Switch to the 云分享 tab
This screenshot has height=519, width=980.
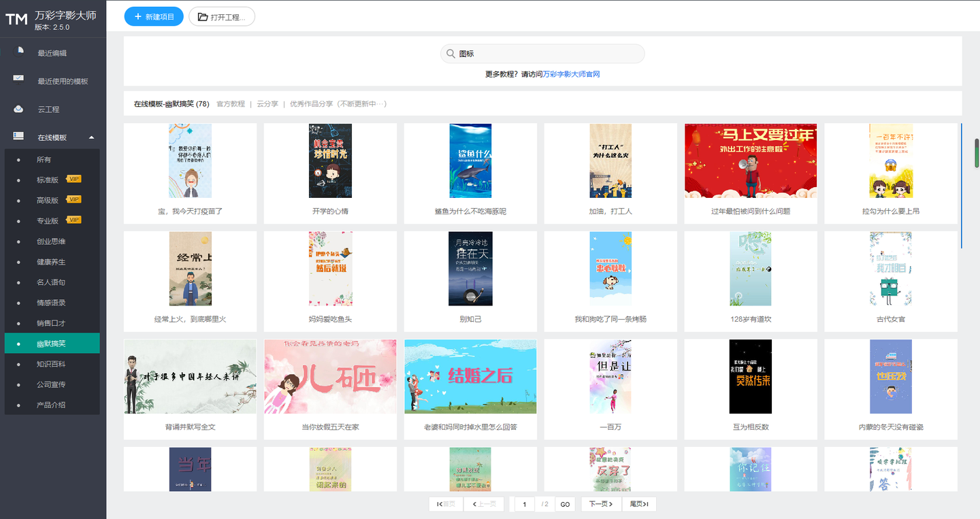point(267,104)
